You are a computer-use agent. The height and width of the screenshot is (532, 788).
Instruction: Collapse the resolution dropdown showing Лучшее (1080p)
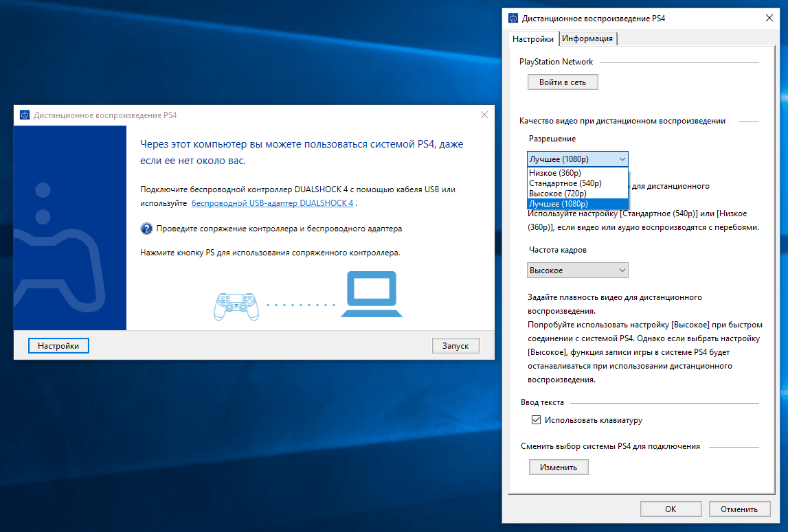[577, 159]
